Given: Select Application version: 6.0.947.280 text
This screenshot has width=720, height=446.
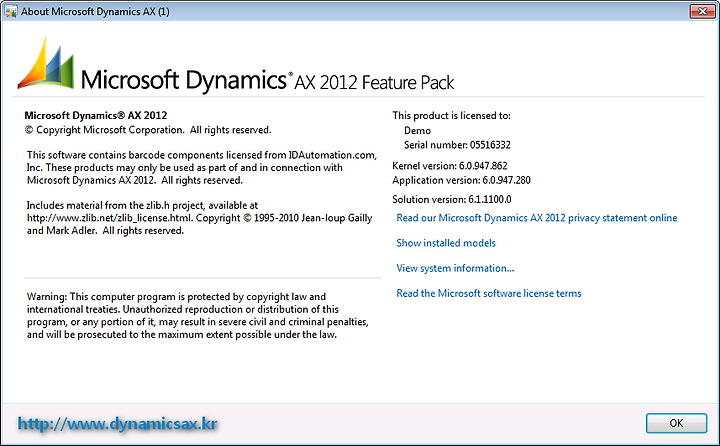Looking at the screenshot, I should (461, 180).
